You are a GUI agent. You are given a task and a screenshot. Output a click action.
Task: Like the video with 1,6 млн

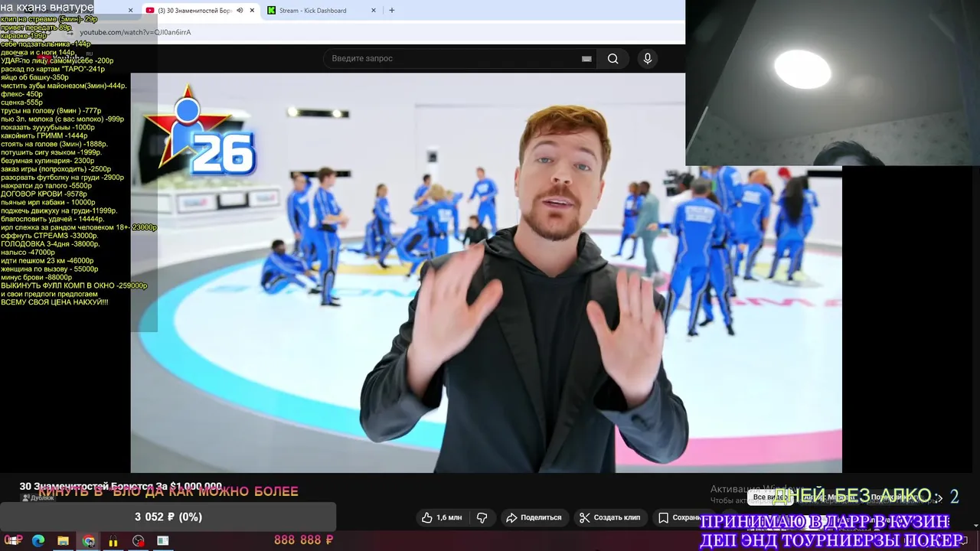442,517
